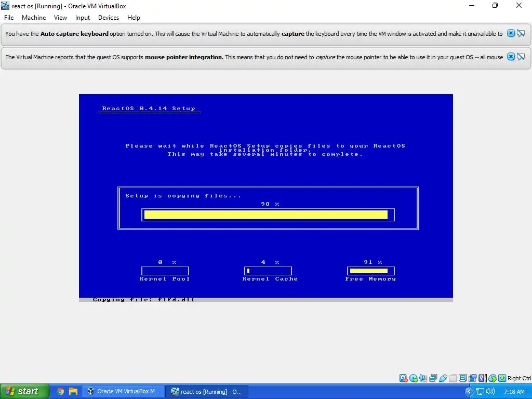Click the Right Ctrl host key label
The height and width of the screenshot is (399, 532).
(x=519, y=378)
